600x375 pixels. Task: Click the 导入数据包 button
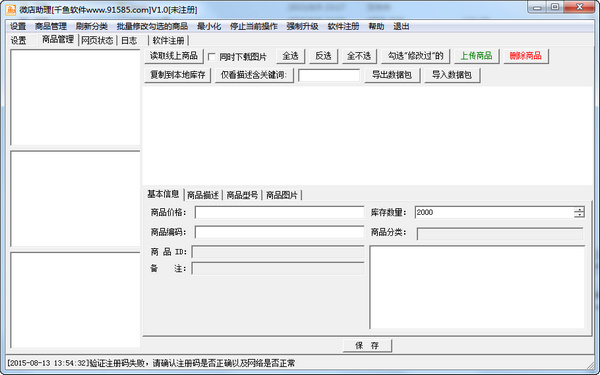coord(452,75)
